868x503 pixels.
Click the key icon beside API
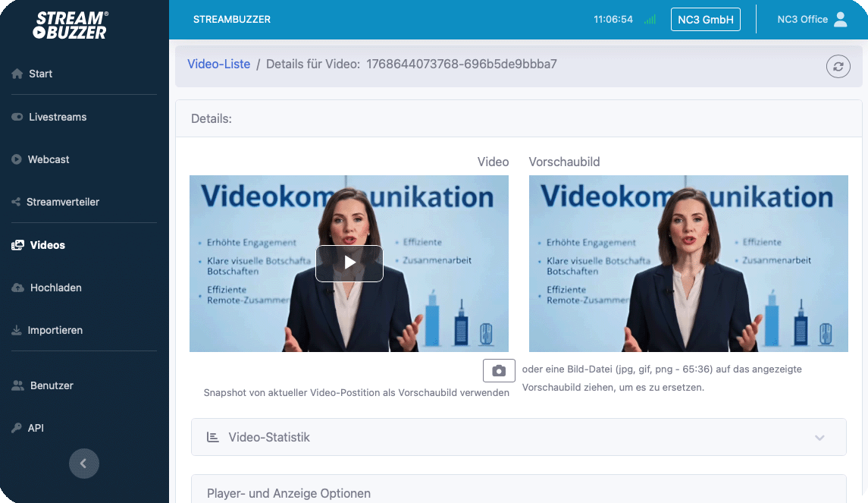coord(17,428)
